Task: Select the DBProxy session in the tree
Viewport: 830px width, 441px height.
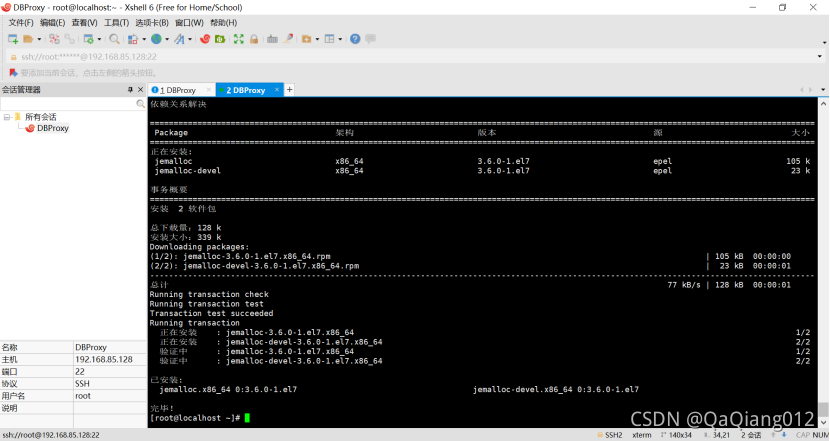Action: 53,128
